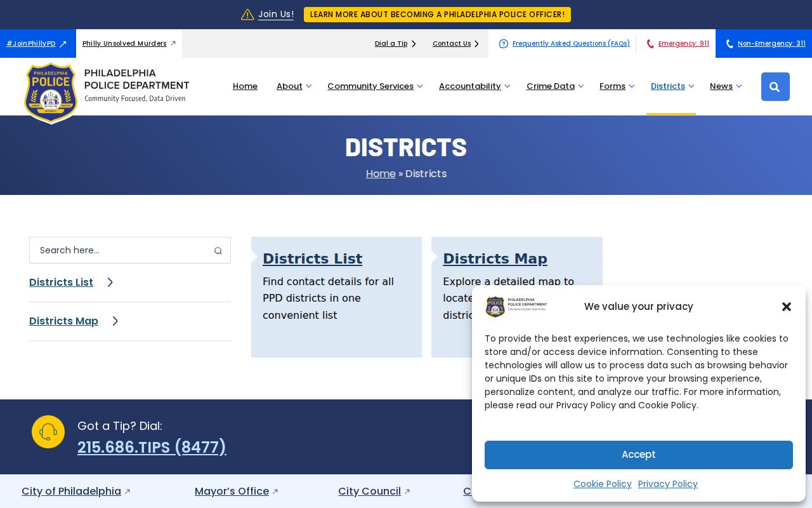This screenshot has width=812, height=508.
Task: Open Frequently Asked Questions (FAQs)
Action: coord(571,44)
